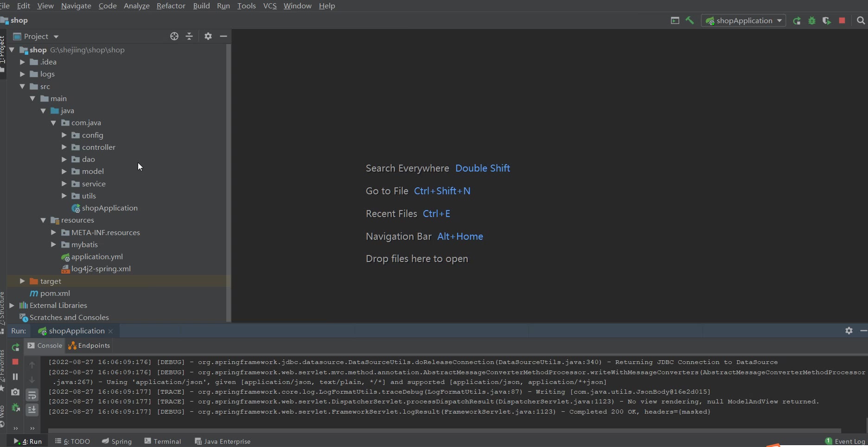Dump threads with the camera icon
The image size is (868, 447).
(15, 392)
